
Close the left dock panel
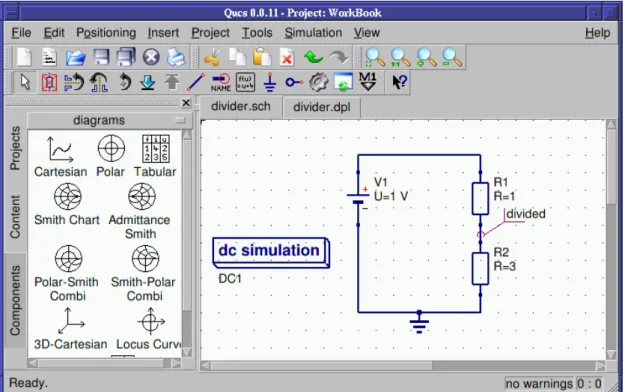tap(186, 103)
